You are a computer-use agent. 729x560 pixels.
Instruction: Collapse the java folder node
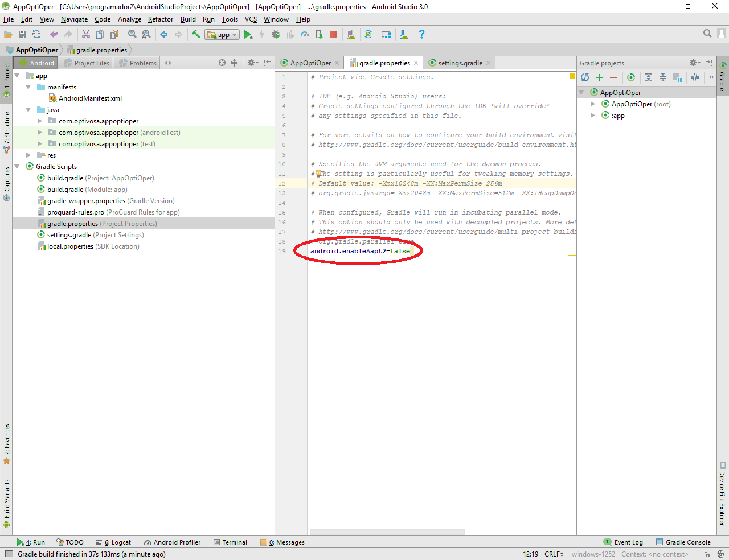coord(28,110)
